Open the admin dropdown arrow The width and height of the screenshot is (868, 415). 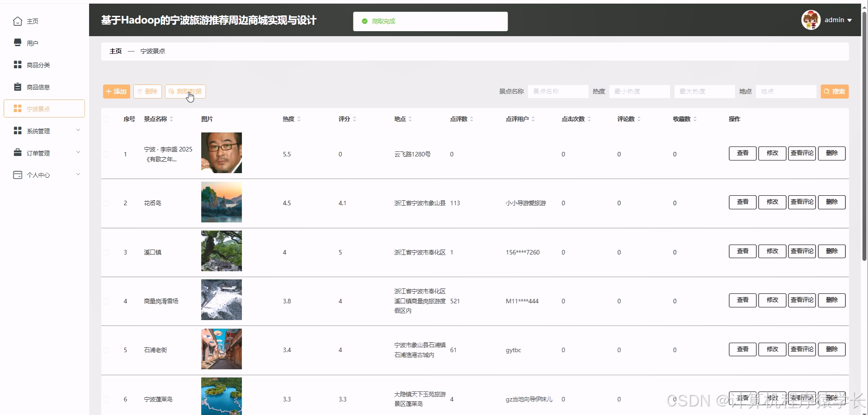tap(849, 20)
